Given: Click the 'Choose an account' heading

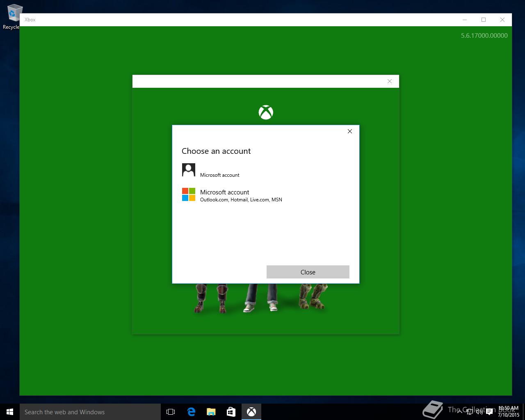Looking at the screenshot, I should 216,151.
